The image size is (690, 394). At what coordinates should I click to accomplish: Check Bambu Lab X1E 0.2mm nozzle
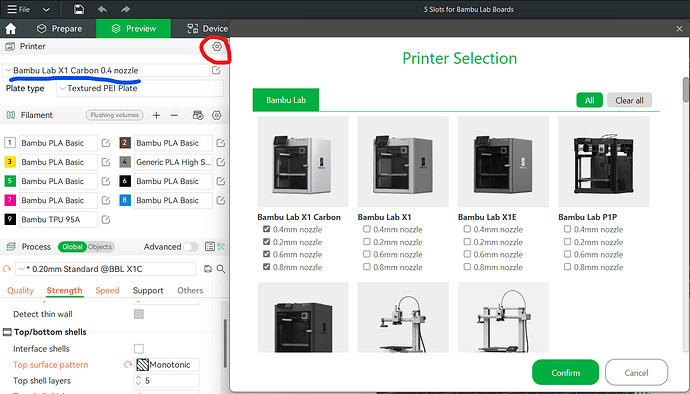(x=467, y=242)
